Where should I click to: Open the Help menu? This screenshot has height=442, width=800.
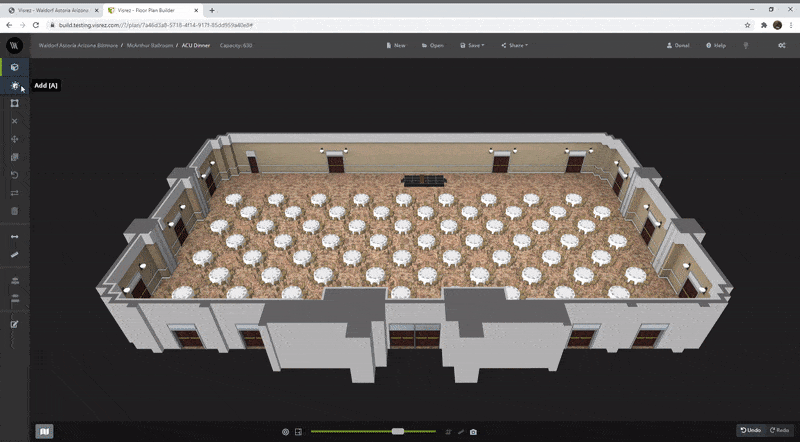coord(716,45)
